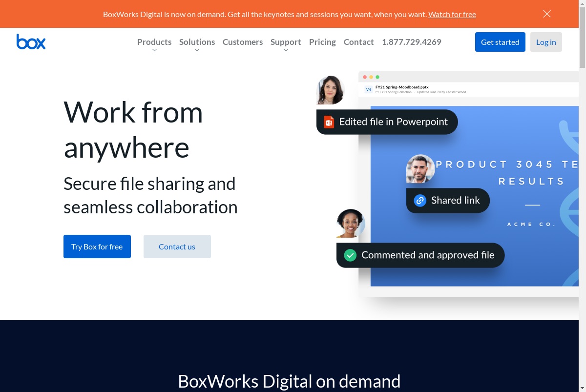Click the Commented and approved file label
This screenshot has width=586, height=392.
428,255
